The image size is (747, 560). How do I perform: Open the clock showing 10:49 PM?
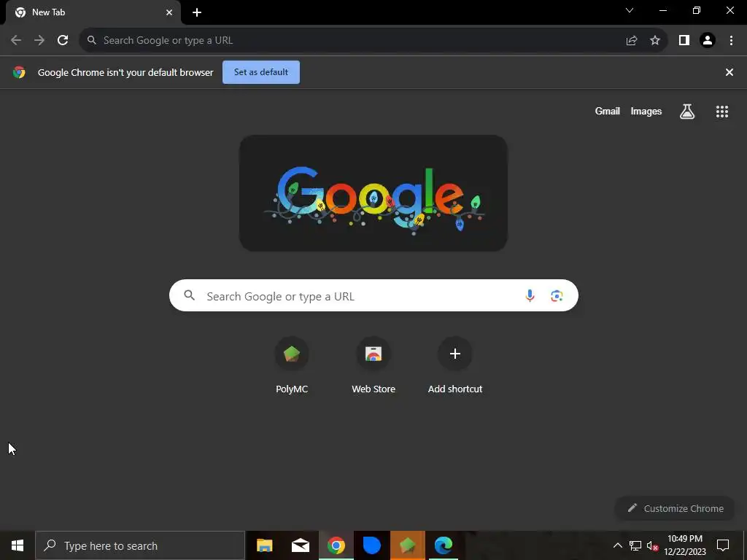(685, 545)
